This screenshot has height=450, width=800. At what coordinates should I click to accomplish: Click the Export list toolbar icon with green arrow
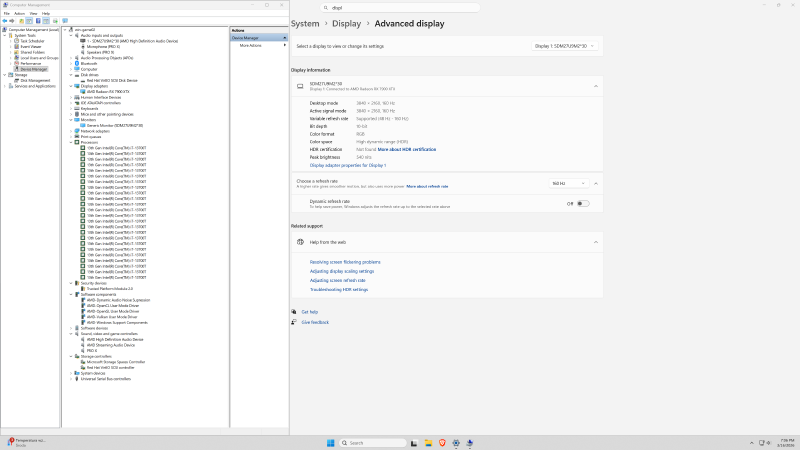(x=56, y=21)
